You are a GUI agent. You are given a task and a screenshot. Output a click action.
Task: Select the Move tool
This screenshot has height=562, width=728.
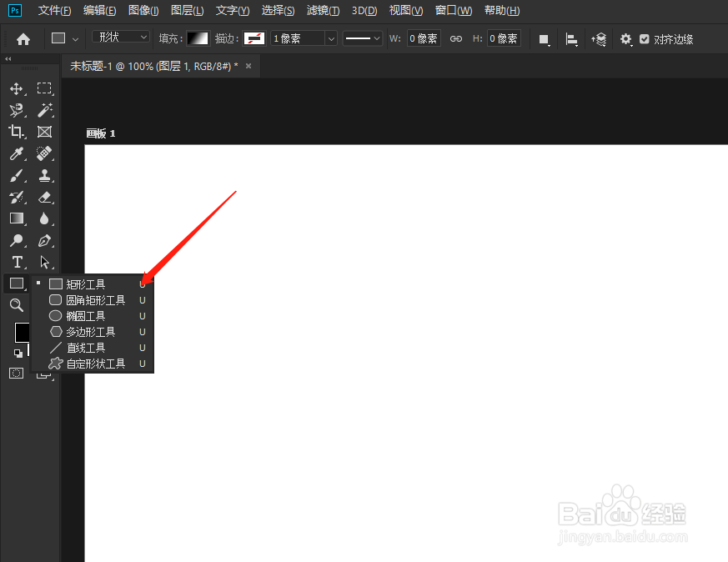[17, 88]
